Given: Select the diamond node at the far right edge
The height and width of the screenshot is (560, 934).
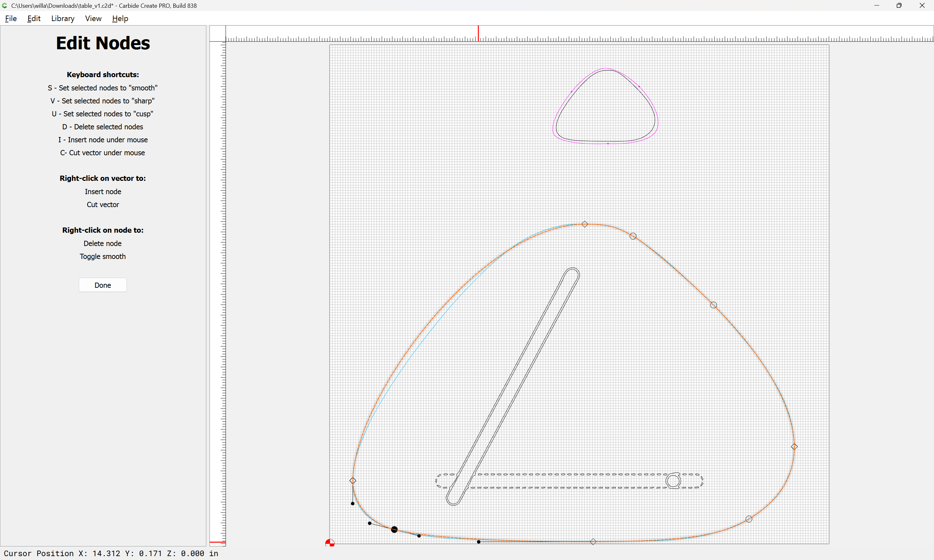Looking at the screenshot, I should (794, 447).
